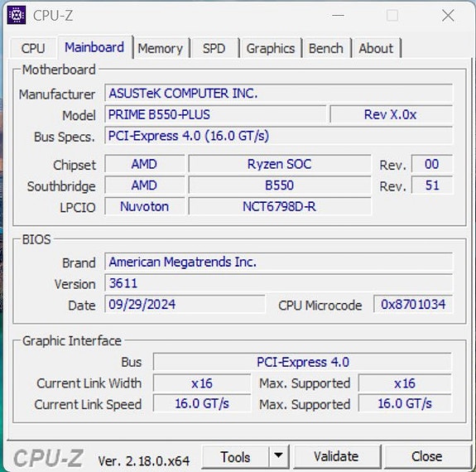Screen dimensions: 476x472
Task: Click the CPU-Z app icon in title bar
Action: coord(17,15)
